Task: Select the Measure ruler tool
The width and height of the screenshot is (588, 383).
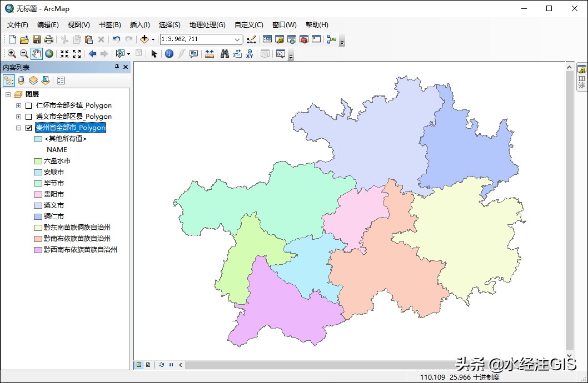Action: point(210,54)
